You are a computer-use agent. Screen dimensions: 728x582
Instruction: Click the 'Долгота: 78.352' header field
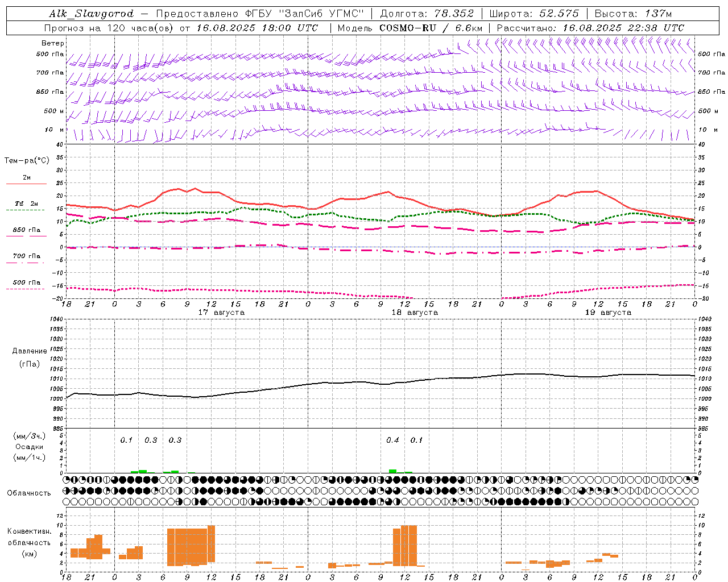[x=427, y=14]
